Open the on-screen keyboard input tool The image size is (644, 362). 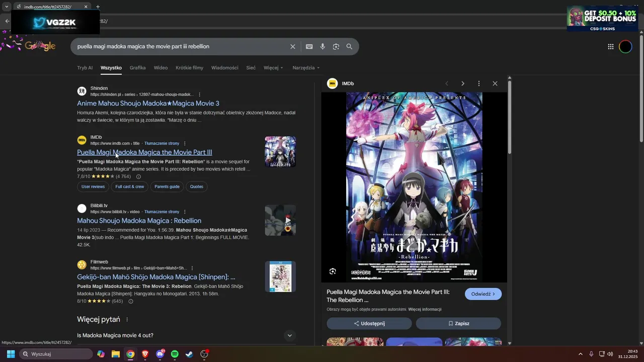(x=309, y=47)
